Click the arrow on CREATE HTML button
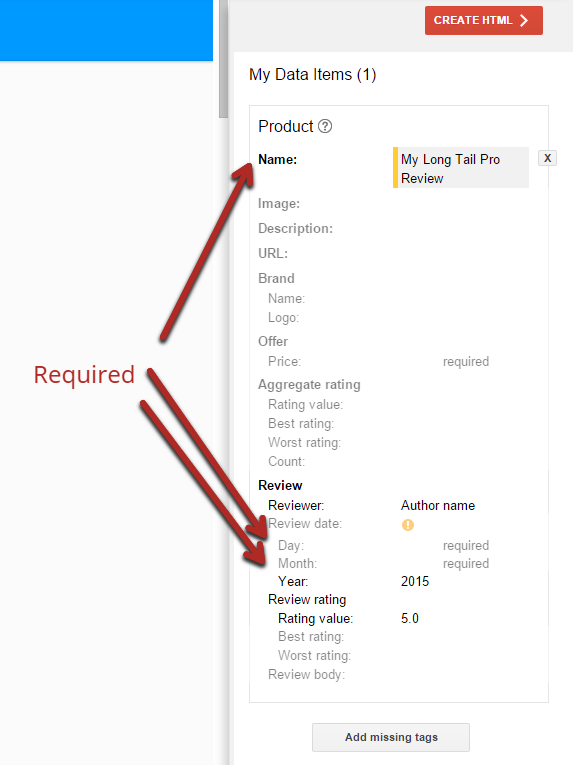573x765 pixels. [x=524, y=20]
